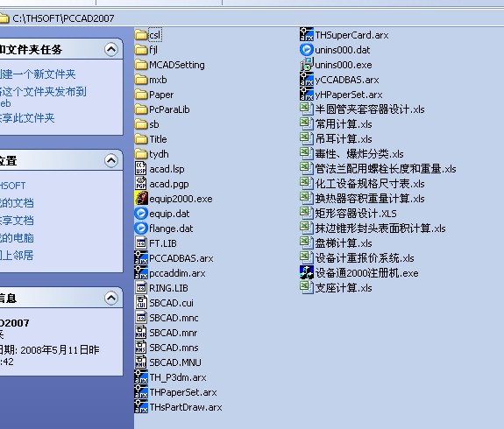Select the acad.pgp file icon
This screenshot has height=429, width=504.
141,183
